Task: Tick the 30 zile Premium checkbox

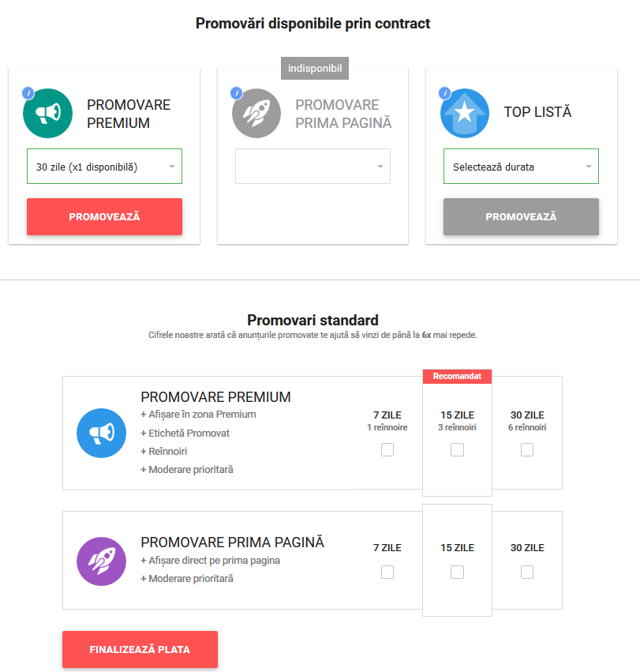Action: click(527, 449)
